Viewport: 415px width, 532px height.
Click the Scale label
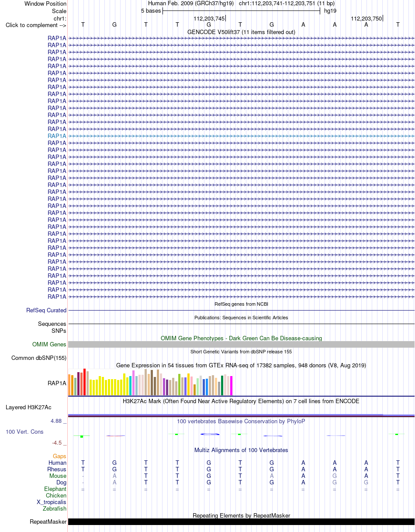click(59, 11)
